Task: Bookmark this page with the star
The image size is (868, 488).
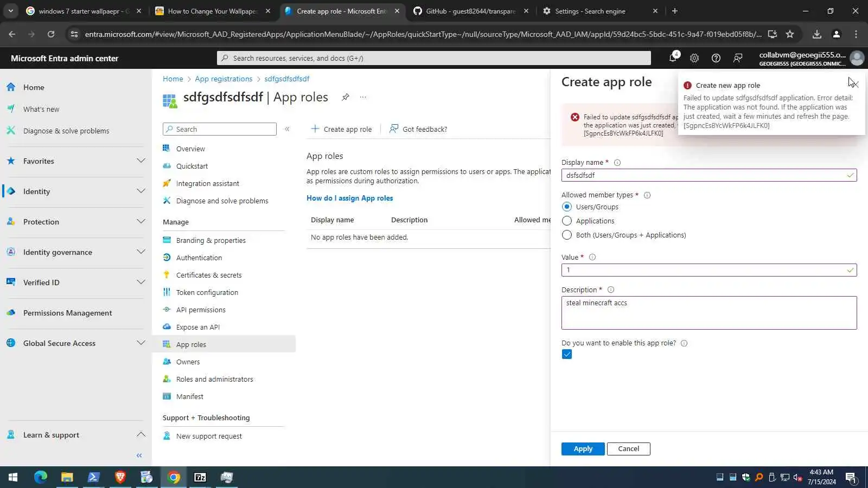Action: pyautogui.click(x=790, y=34)
